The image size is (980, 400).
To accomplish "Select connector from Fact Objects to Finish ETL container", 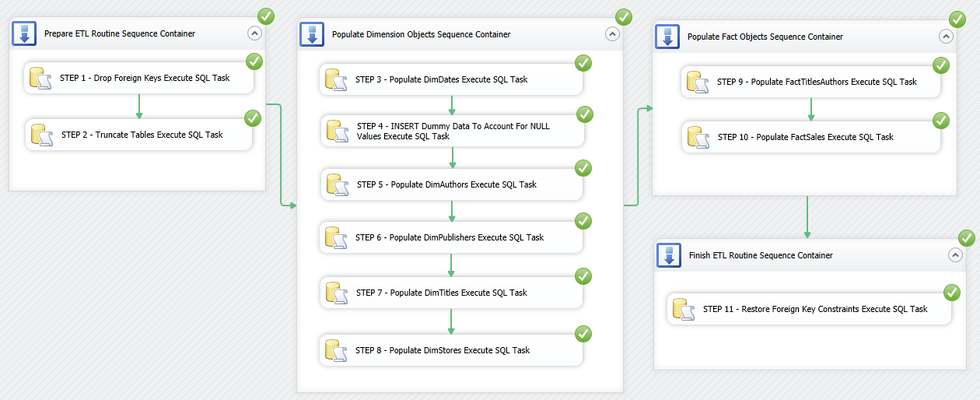I will click(x=807, y=217).
